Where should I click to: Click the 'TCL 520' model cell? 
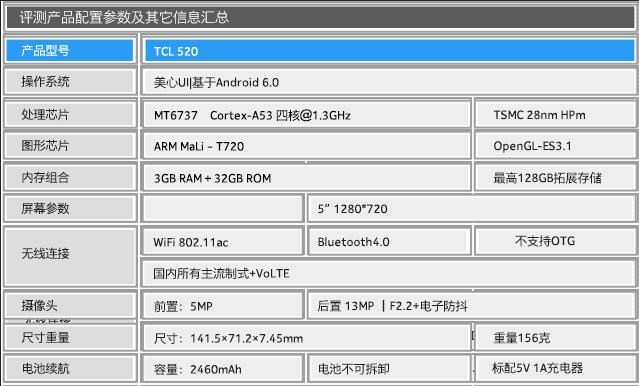tap(389, 51)
